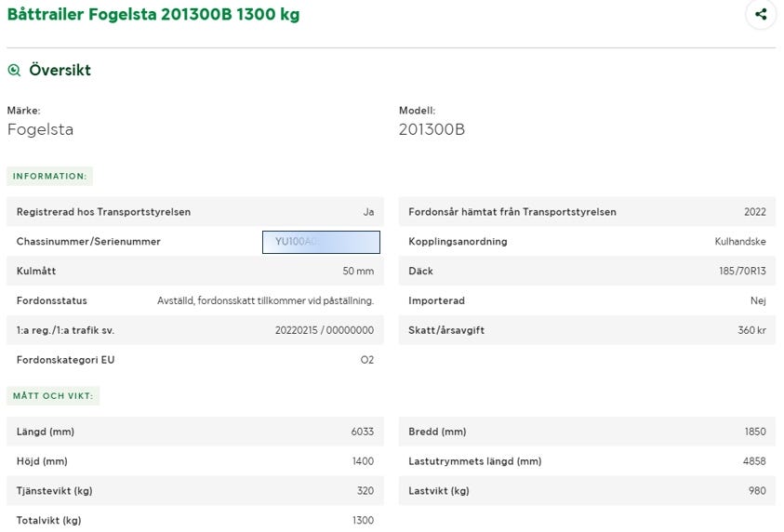Image resolution: width=784 pixels, height=532 pixels.
Task: Click the Fordonsår value 2022
Action: click(x=754, y=212)
